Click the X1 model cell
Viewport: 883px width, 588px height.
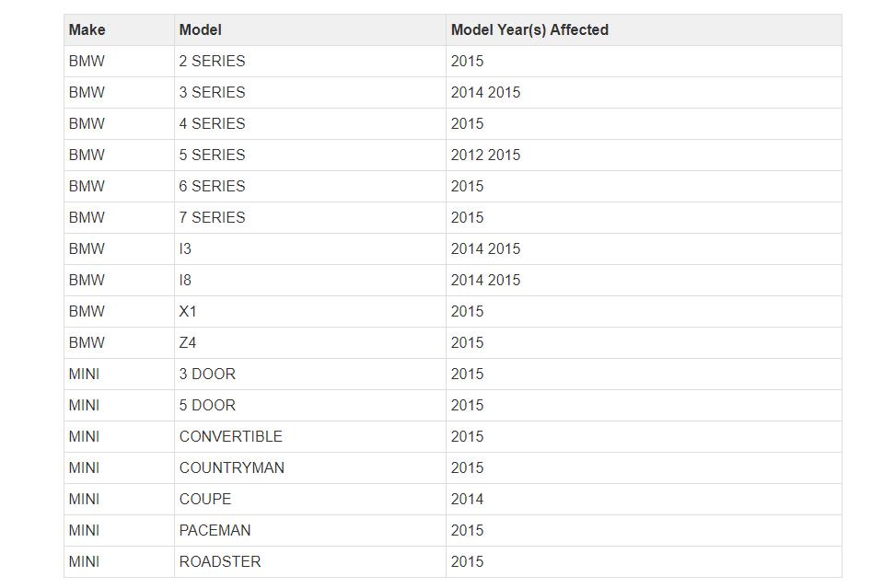click(x=188, y=311)
